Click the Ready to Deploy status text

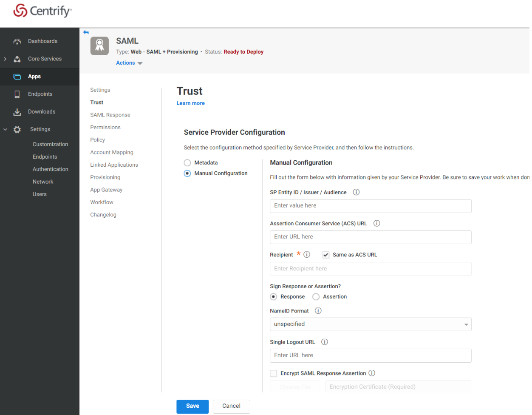click(x=243, y=52)
